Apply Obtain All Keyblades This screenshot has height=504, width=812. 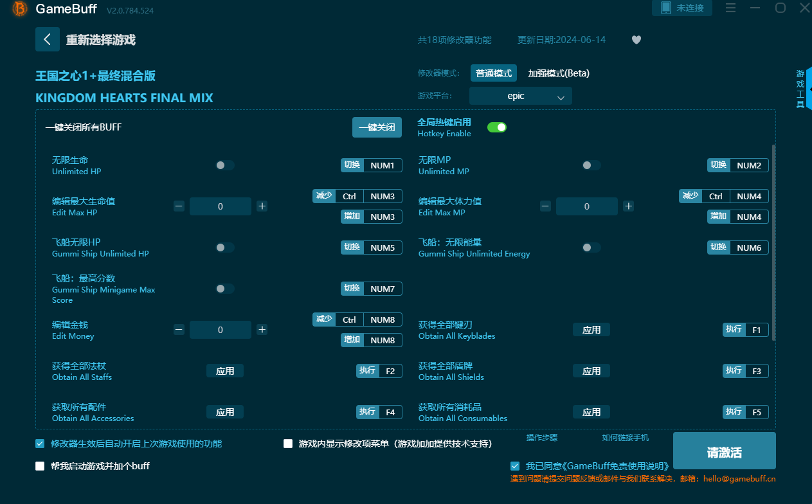(x=591, y=330)
